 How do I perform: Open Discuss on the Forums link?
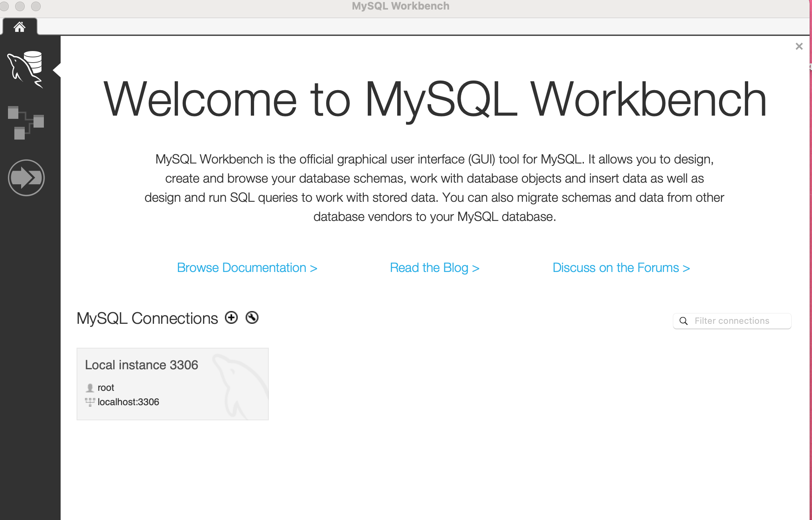[621, 268]
